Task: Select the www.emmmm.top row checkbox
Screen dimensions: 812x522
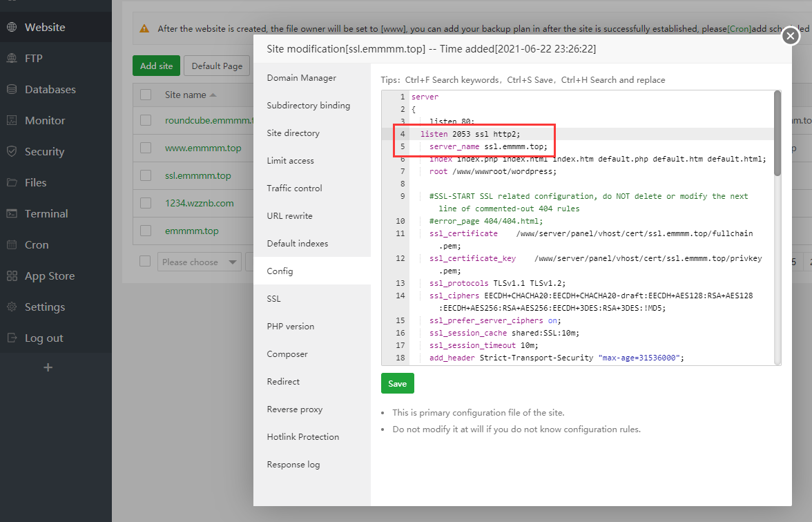Action: tap(146, 148)
